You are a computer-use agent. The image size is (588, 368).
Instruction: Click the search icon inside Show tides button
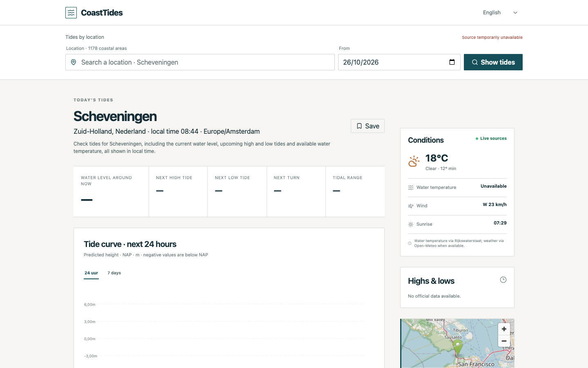[x=475, y=62]
